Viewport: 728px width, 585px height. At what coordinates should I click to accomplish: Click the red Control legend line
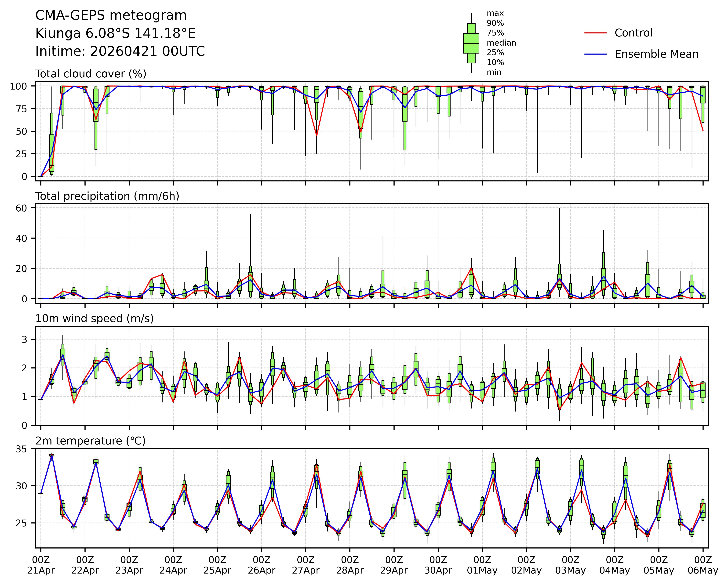click(595, 33)
